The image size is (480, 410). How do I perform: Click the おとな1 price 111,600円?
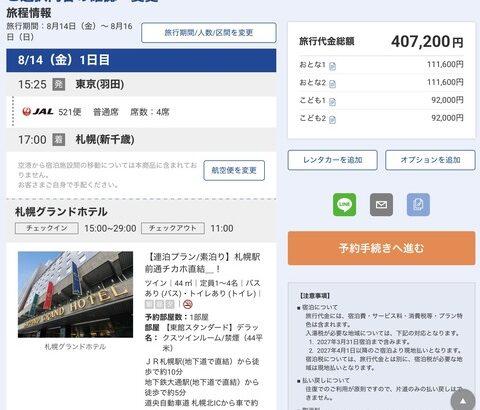[x=445, y=64]
